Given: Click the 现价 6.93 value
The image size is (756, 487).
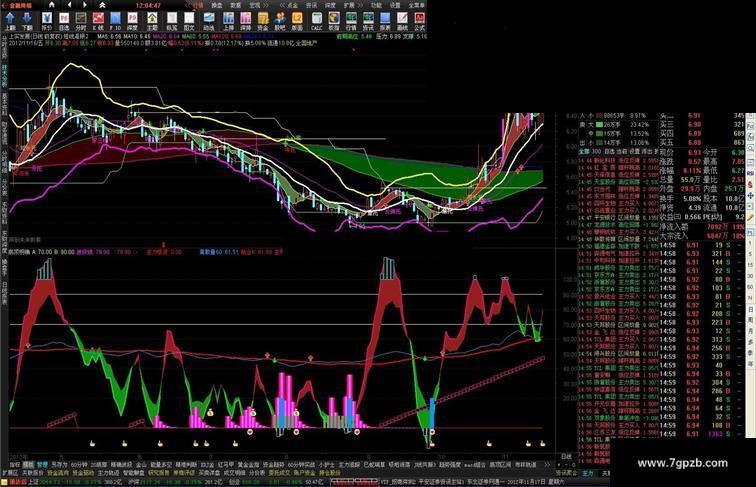Looking at the screenshot, I should (x=694, y=152).
